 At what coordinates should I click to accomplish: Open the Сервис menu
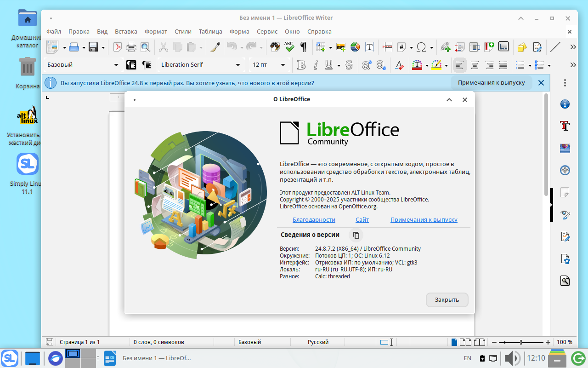point(267,31)
